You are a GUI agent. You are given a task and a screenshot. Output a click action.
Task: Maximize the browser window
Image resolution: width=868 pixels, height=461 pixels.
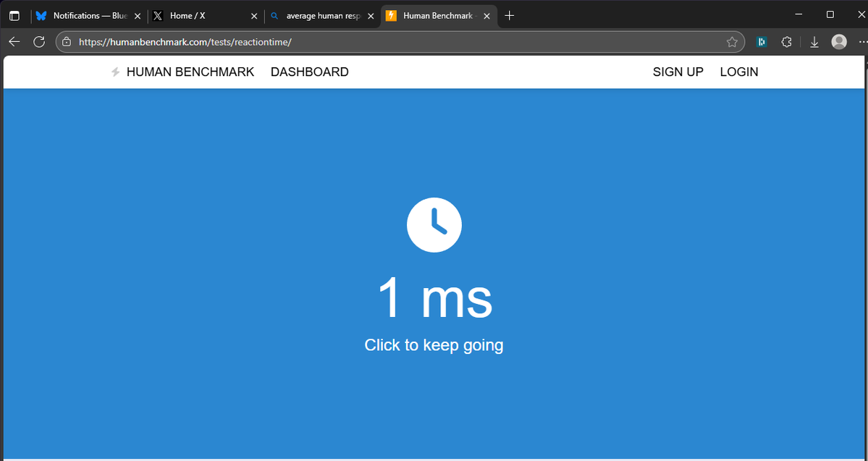coord(830,14)
